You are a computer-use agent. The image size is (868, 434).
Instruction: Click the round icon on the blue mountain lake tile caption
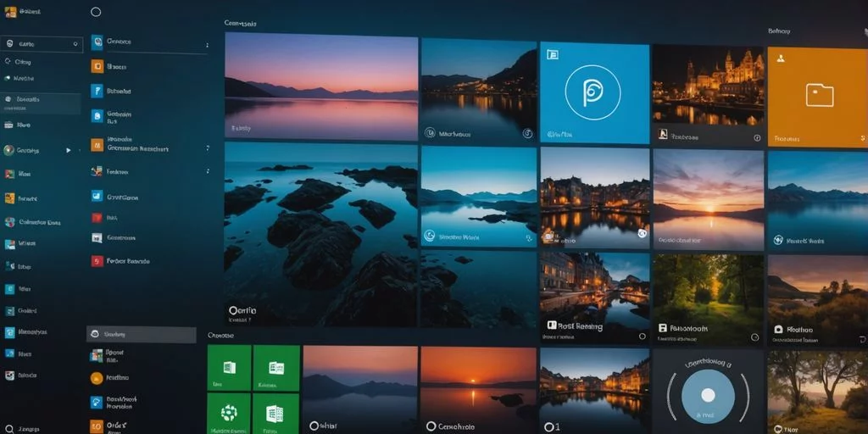[x=429, y=236]
